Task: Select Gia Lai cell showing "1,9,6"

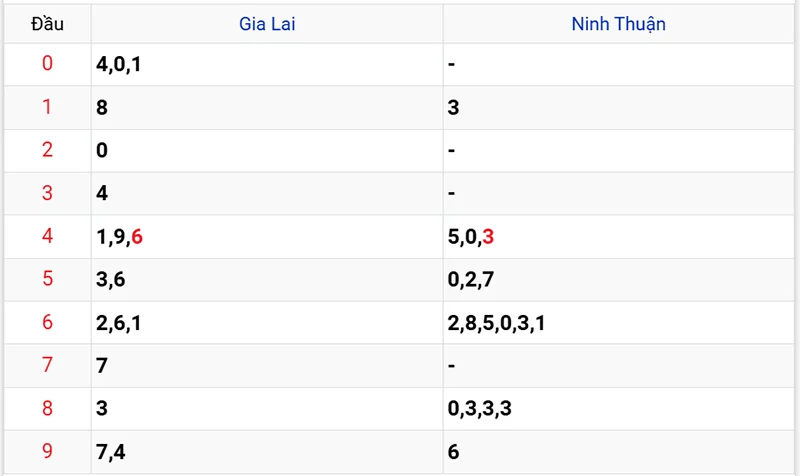Action: (120, 237)
